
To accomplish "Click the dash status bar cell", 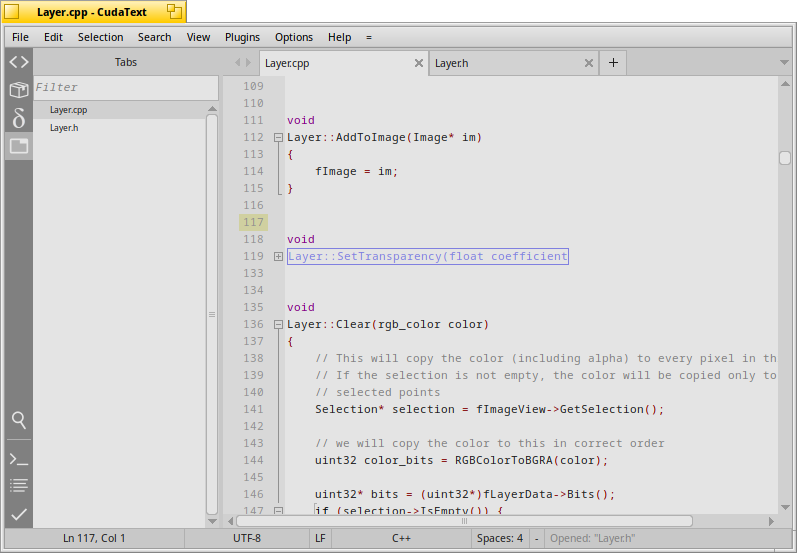I will (x=536, y=538).
